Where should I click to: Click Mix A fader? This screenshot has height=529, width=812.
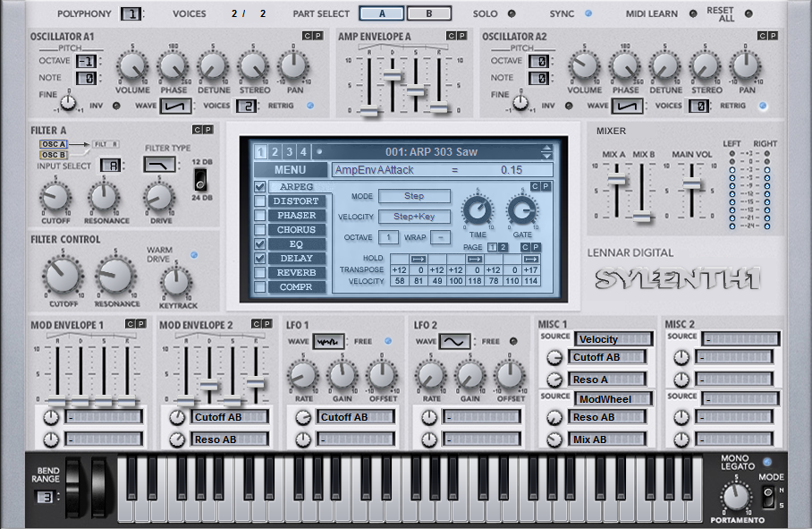[616, 180]
